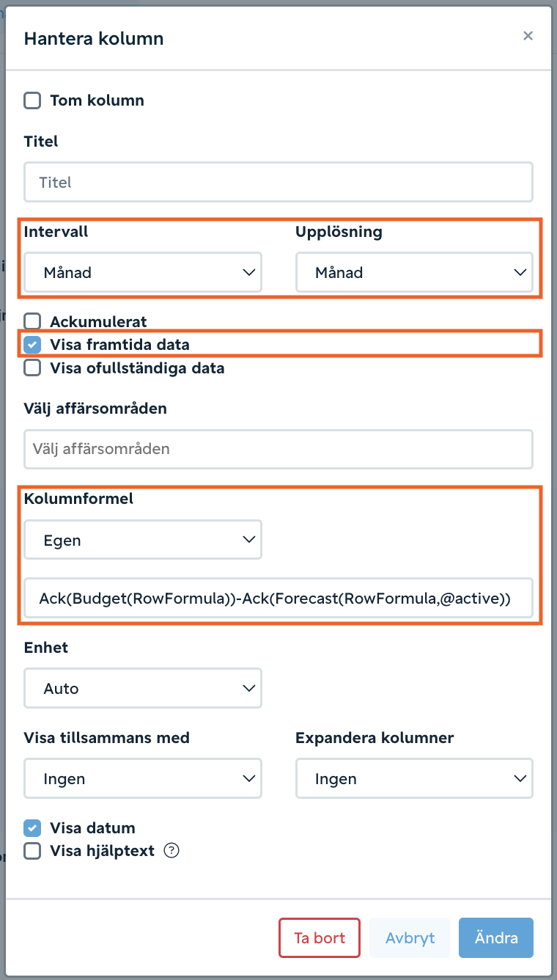This screenshot has height=980, width=557.
Task: Click the column formula text field
Action: [278, 597]
